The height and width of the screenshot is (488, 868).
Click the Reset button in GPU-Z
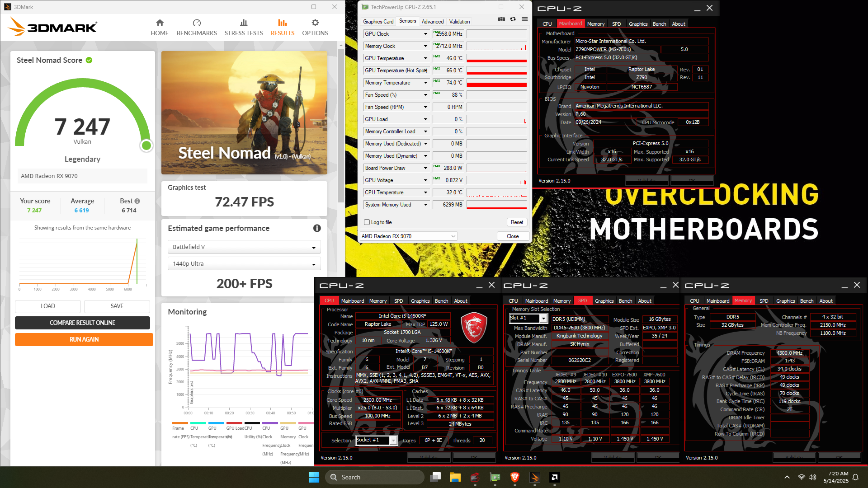[517, 222]
